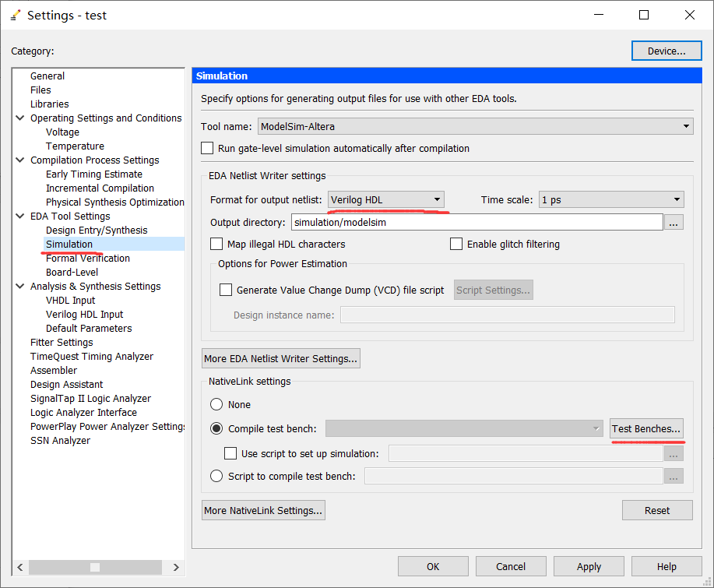The image size is (714, 588).
Task: Enable glitch filtering
Action: coord(456,244)
